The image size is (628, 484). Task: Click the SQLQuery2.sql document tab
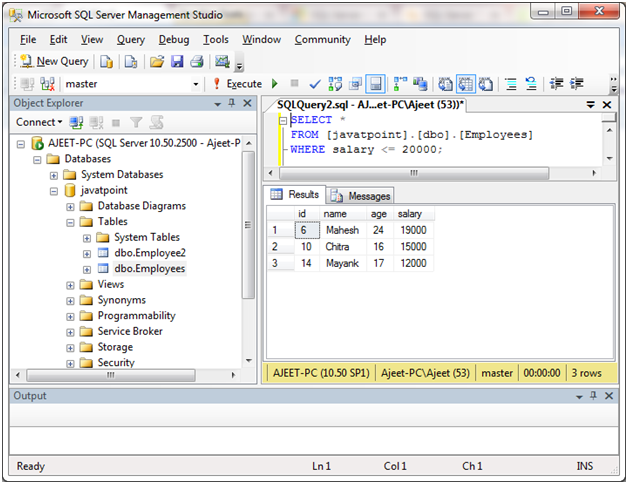370,105
